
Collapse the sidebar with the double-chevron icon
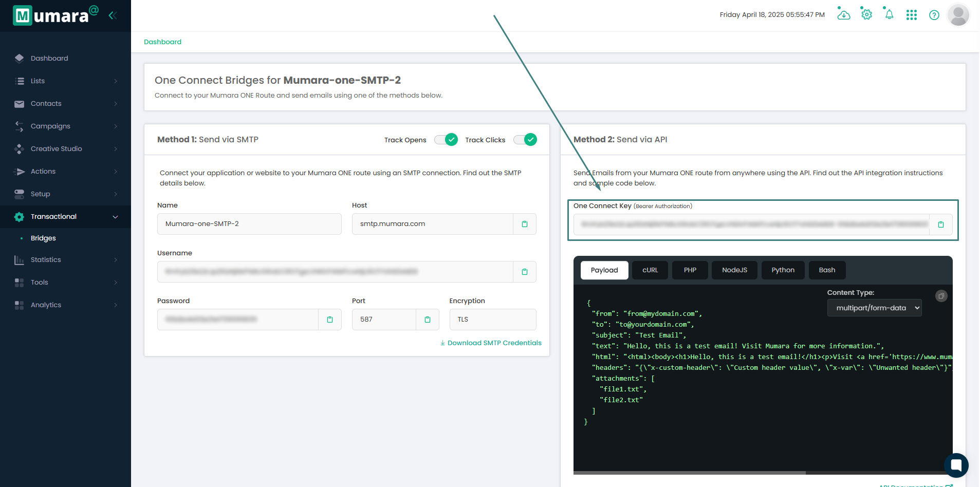(113, 15)
